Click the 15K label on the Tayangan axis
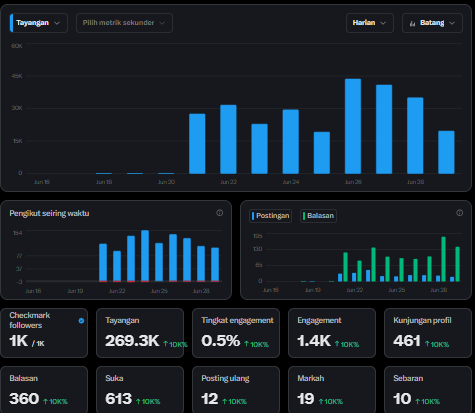The image size is (475, 413). [x=17, y=141]
